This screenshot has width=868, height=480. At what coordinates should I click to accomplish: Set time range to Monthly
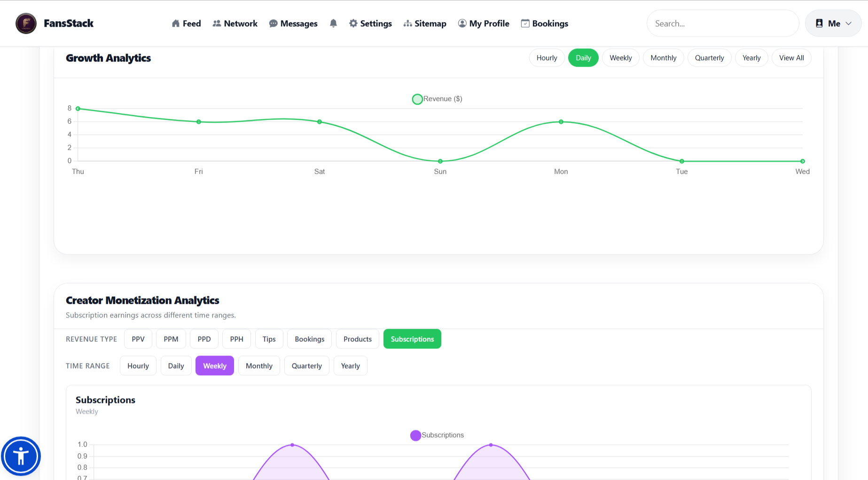(x=259, y=366)
